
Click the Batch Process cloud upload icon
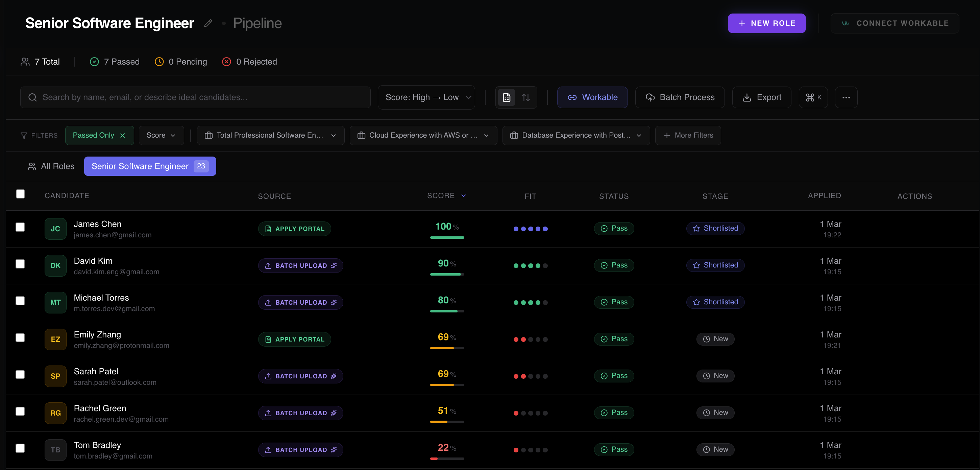click(650, 97)
